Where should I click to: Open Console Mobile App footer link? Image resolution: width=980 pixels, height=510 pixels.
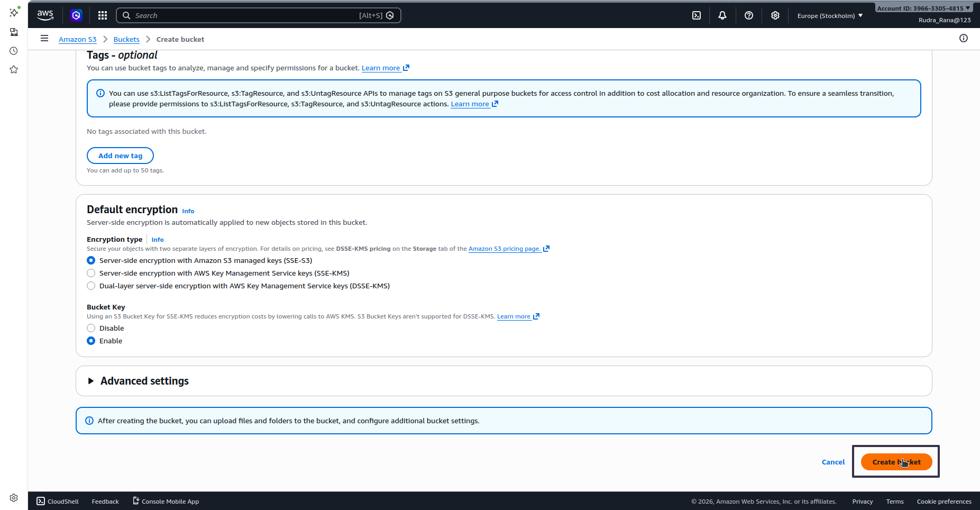[x=166, y=502]
